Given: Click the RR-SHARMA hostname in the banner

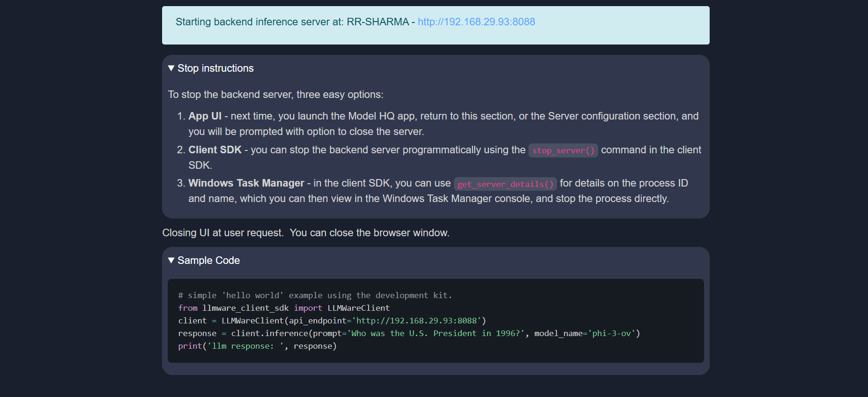Looking at the screenshot, I should point(378,22).
